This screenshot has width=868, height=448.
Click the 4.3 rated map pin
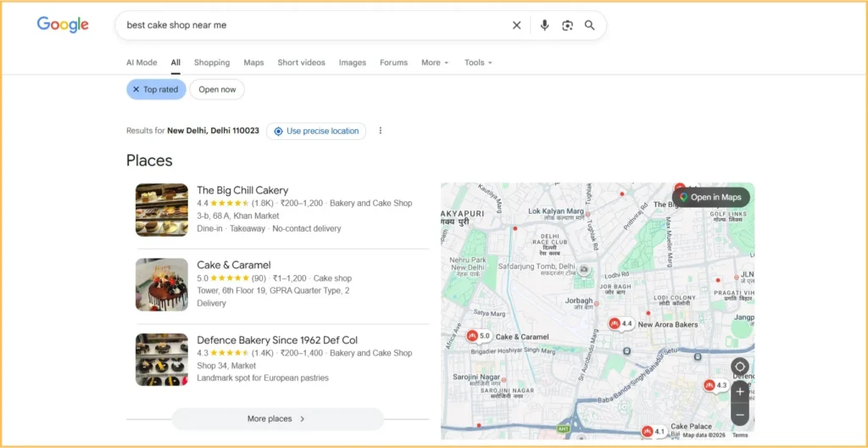(x=716, y=385)
